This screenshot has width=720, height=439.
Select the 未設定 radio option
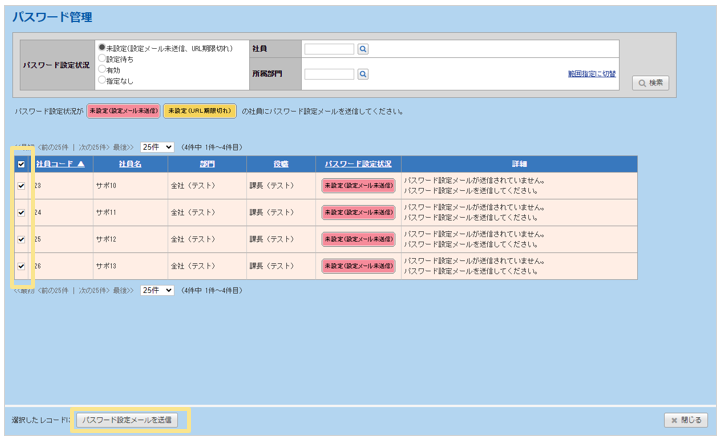[102, 47]
